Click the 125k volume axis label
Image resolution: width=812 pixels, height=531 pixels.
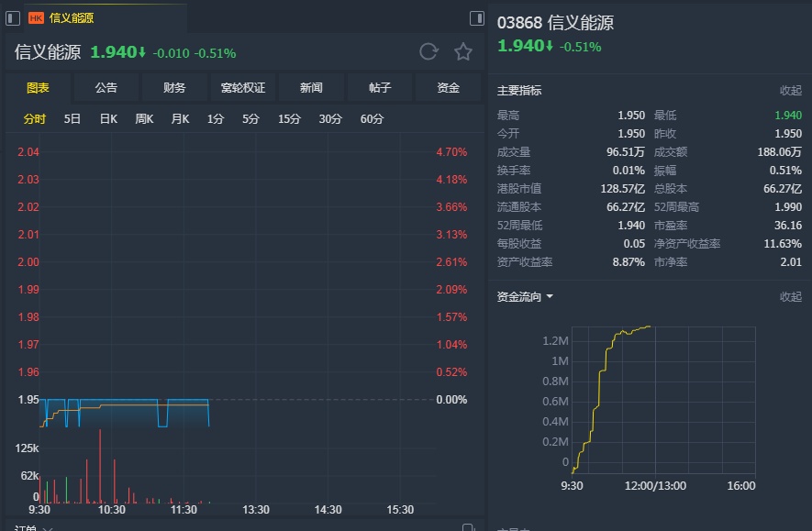pyautogui.click(x=27, y=448)
